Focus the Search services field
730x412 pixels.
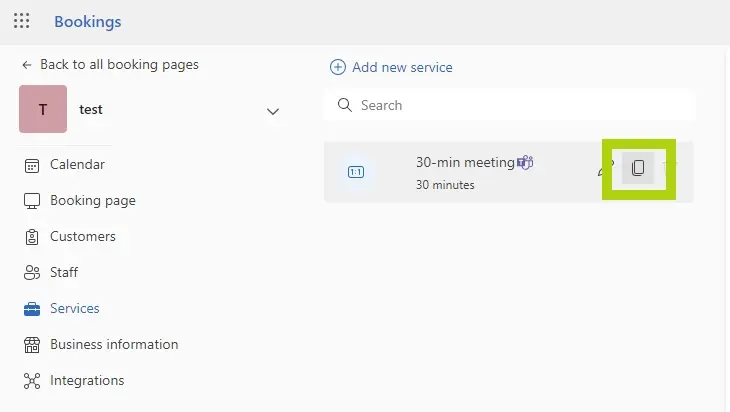[520, 105]
